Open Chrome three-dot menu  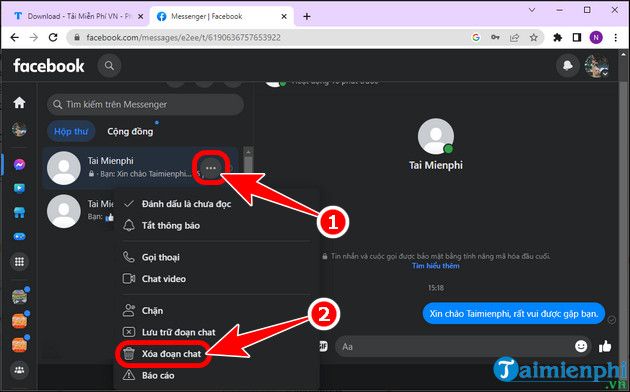coord(616,38)
